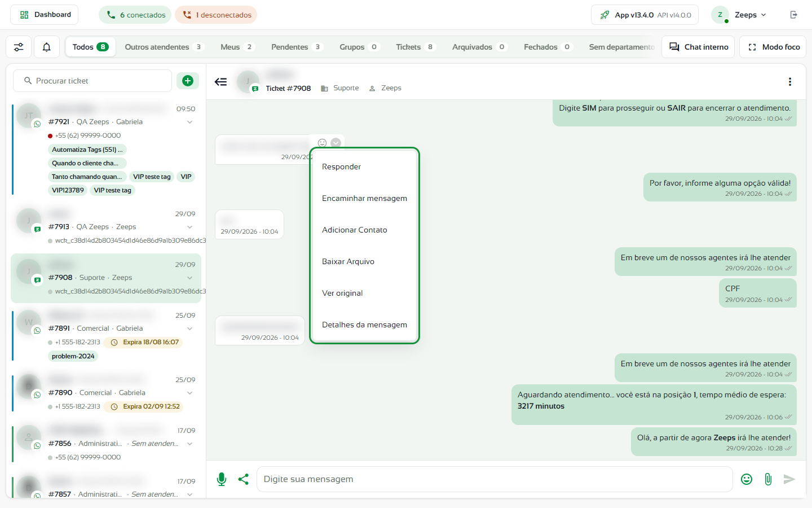Expand ticket #7891 options chevron
The width and height of the screenshot is (812, 508).
pos(190,329)
